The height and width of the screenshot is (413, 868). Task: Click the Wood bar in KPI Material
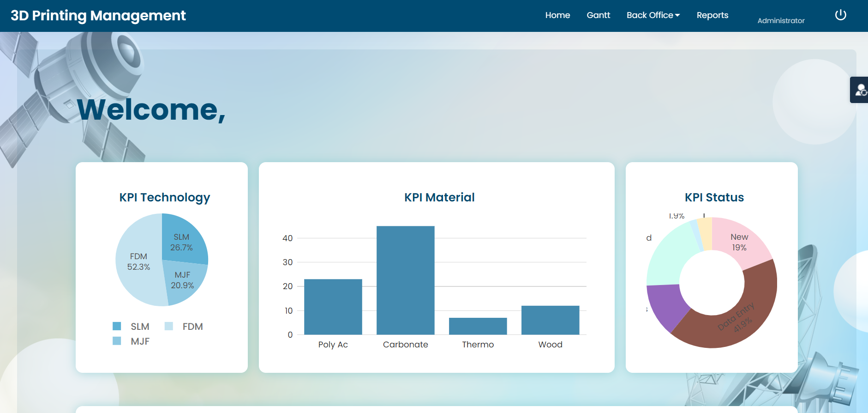coord(550,320)
